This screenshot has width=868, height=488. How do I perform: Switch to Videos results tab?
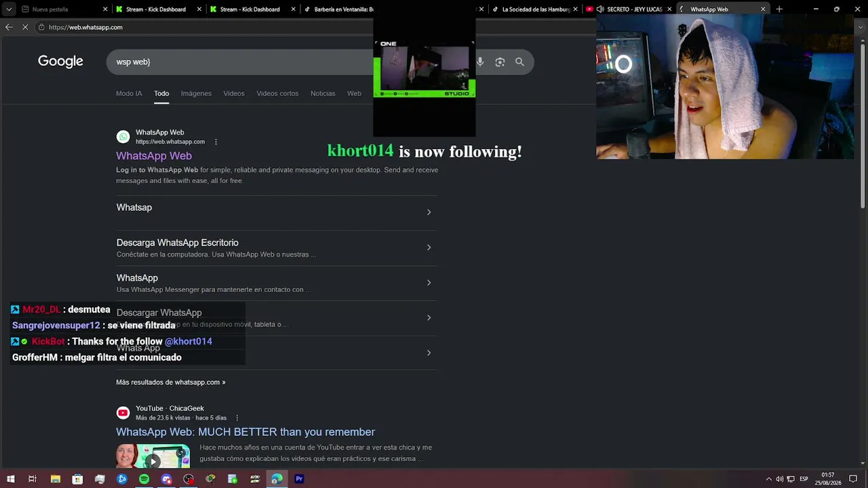coord(234,94)
